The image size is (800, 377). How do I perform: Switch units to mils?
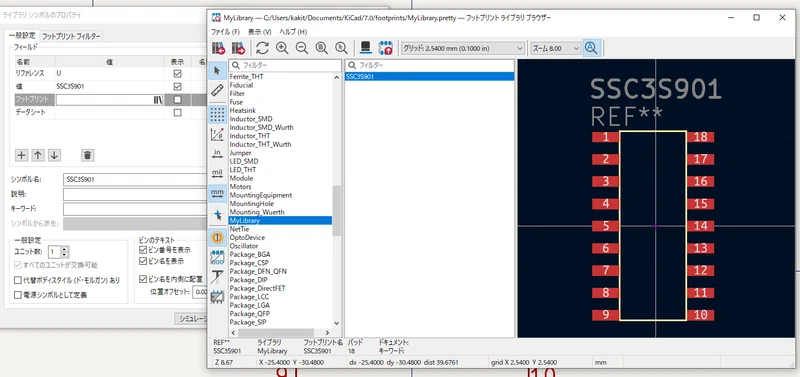pyautogui.click(x=217, y=174)
